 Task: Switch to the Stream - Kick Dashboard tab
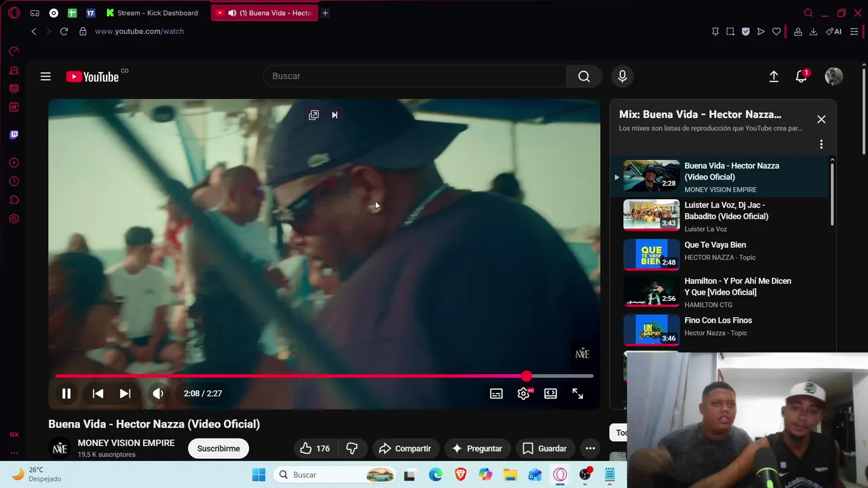152,13
